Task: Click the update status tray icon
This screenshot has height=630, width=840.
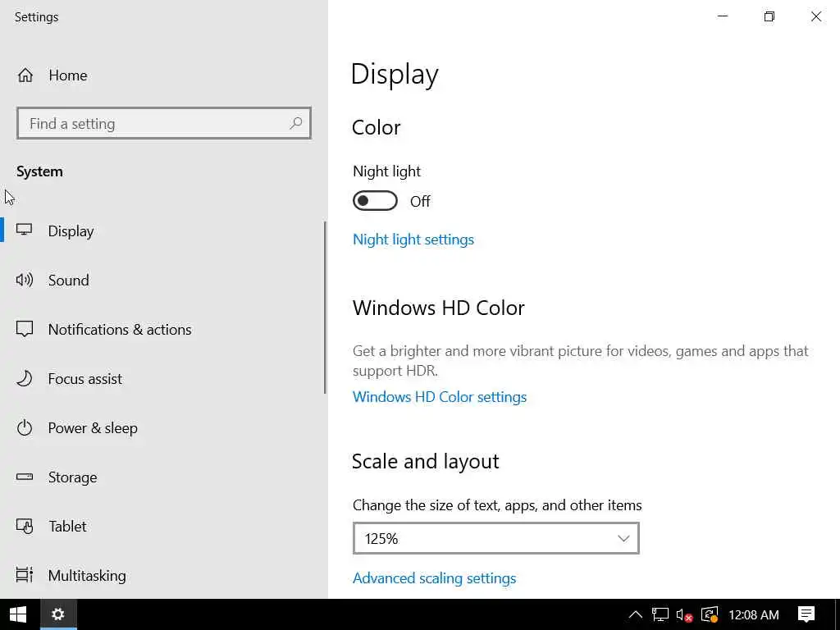Action: [x=710, y=614]
